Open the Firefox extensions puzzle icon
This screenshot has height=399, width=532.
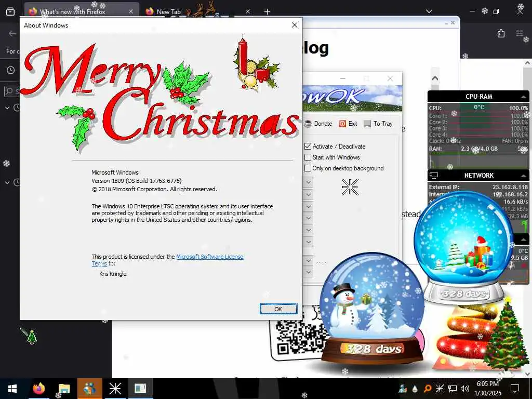[501, 33]
